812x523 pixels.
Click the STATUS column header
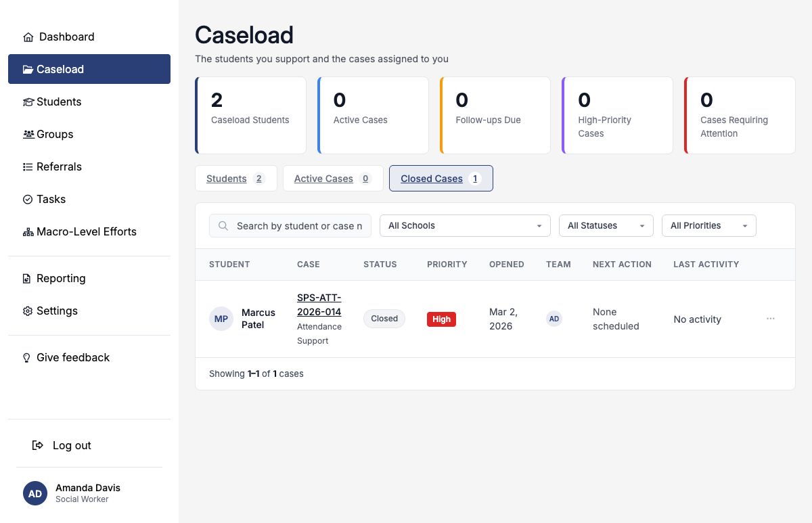pyautogui.click(x=380, y=265)
